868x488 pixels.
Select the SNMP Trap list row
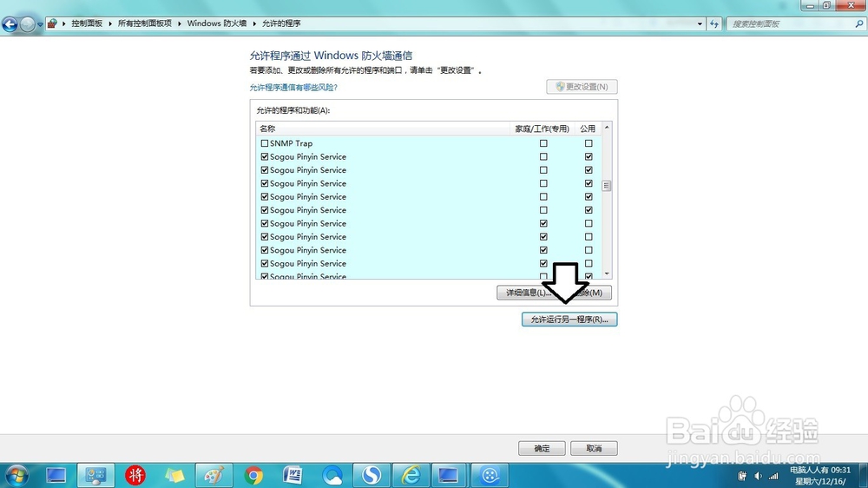[429, 143]
